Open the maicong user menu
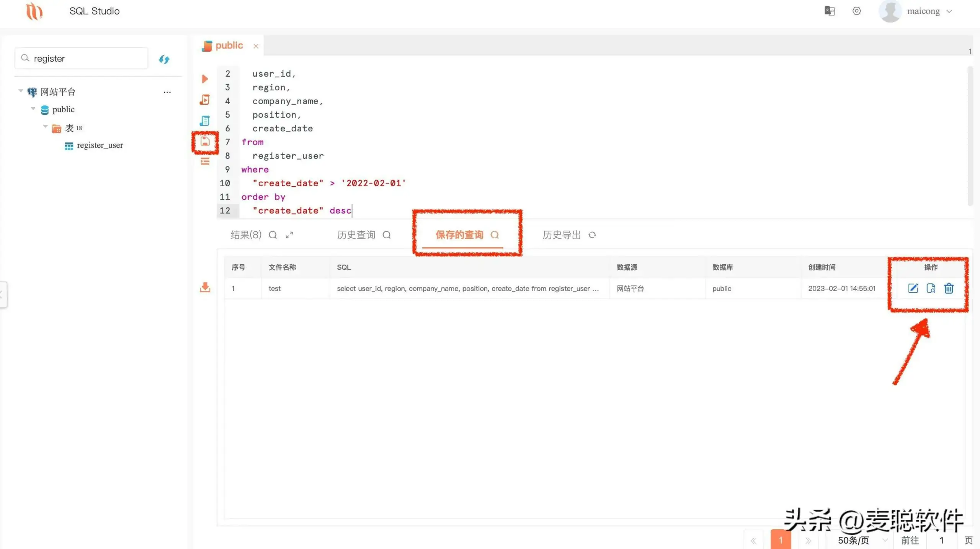Viewport: 980px width, 549px height. pos(924,11)
